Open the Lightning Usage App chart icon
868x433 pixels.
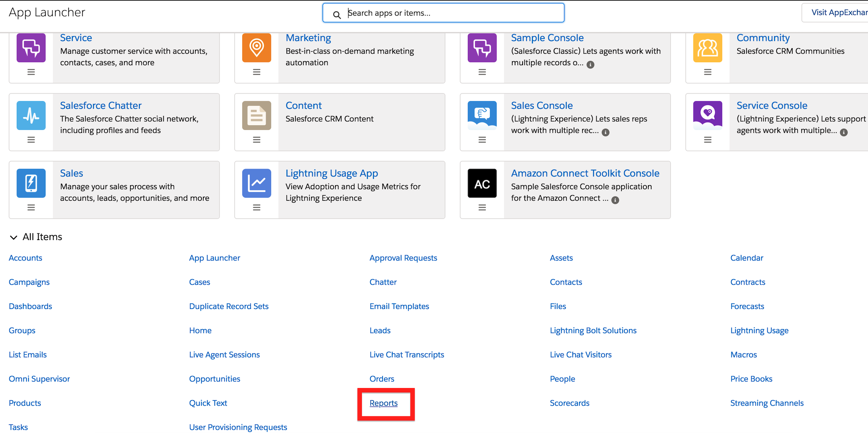click(256, 183)
